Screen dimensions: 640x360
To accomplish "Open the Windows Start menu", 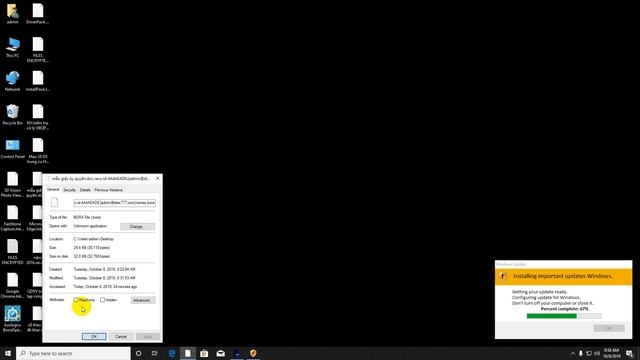I will (8, 353).
